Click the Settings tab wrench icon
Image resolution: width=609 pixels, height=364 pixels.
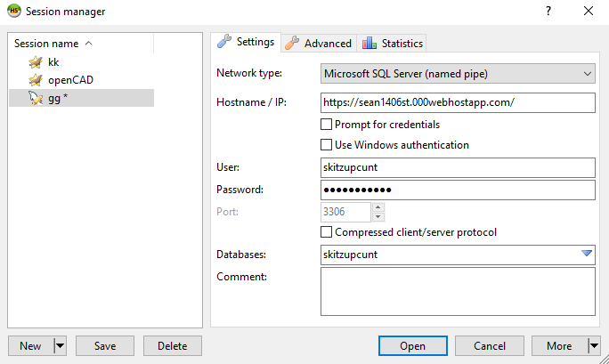pyautogui.click(x=224, y=41)
